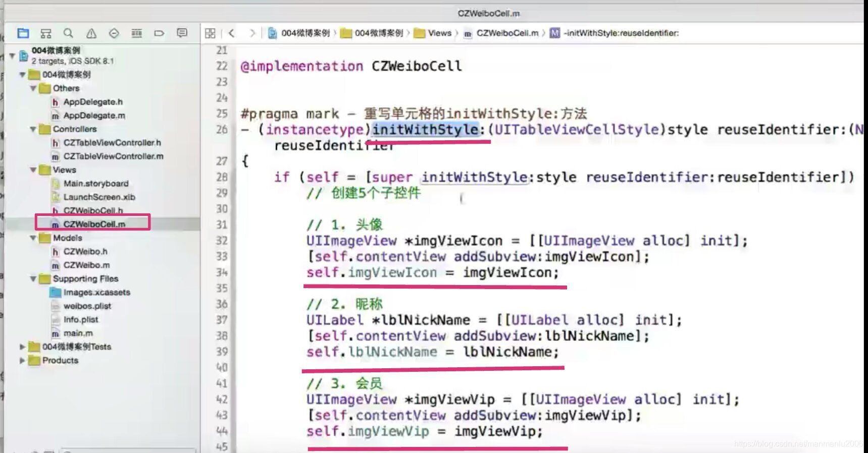Screen dimensions: 868x453
Task: Collapse the Others group
Action: click(x=33, y=88)
